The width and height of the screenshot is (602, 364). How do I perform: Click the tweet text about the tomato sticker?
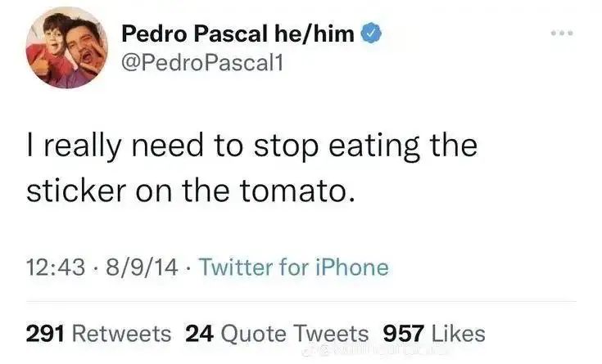click(252, 168)
